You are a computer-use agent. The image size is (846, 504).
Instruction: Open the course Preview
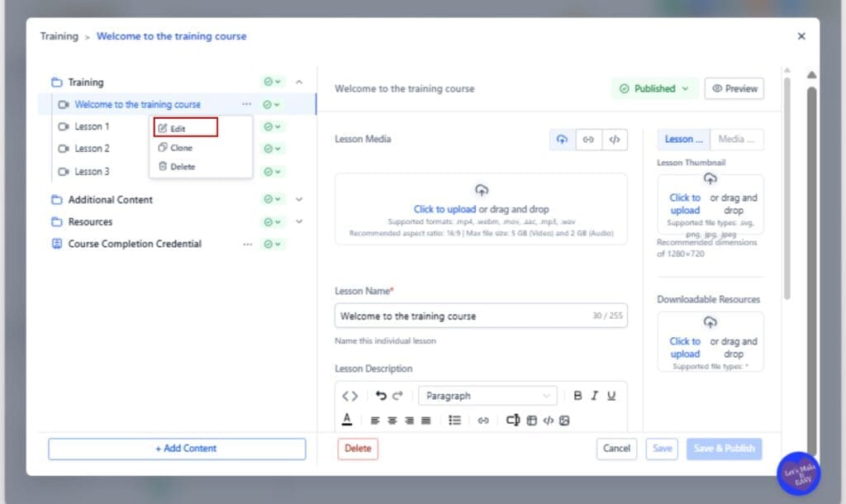734,88
